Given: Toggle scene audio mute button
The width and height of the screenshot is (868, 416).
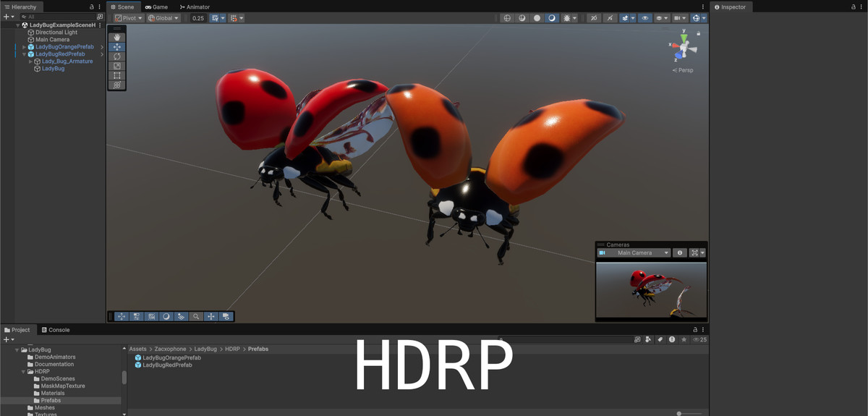Looking at the screenshot, I should [609, 18].
